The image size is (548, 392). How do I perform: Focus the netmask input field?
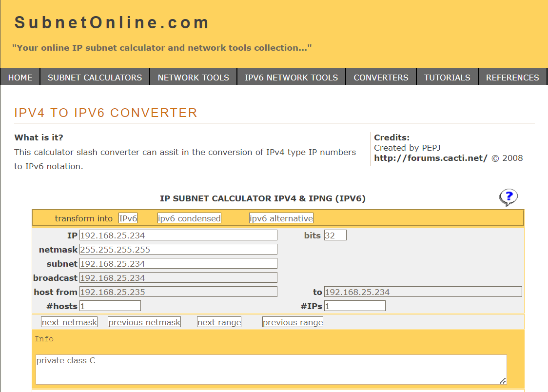coord(178,250)
